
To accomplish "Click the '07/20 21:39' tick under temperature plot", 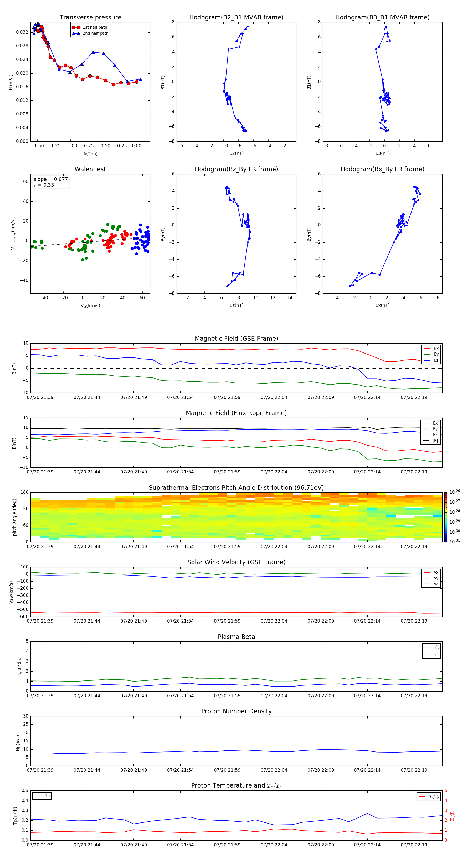I will 40,845.
